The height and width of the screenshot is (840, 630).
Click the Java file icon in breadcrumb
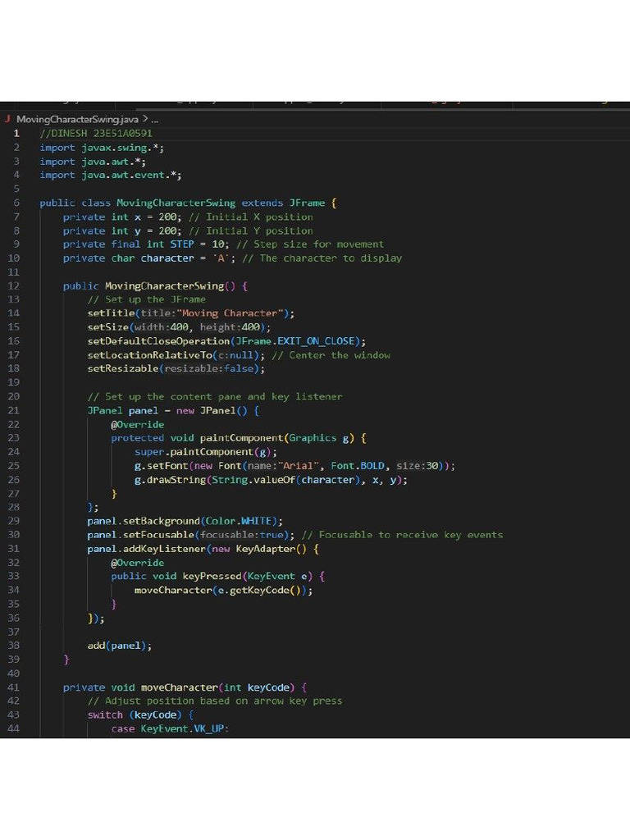[7, 120]
